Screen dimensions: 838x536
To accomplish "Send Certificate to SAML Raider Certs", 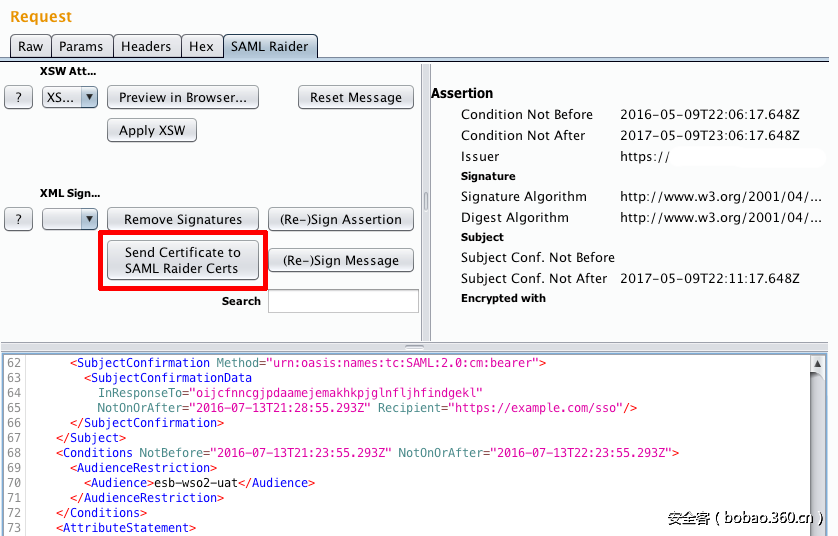I will pos(182,260).
